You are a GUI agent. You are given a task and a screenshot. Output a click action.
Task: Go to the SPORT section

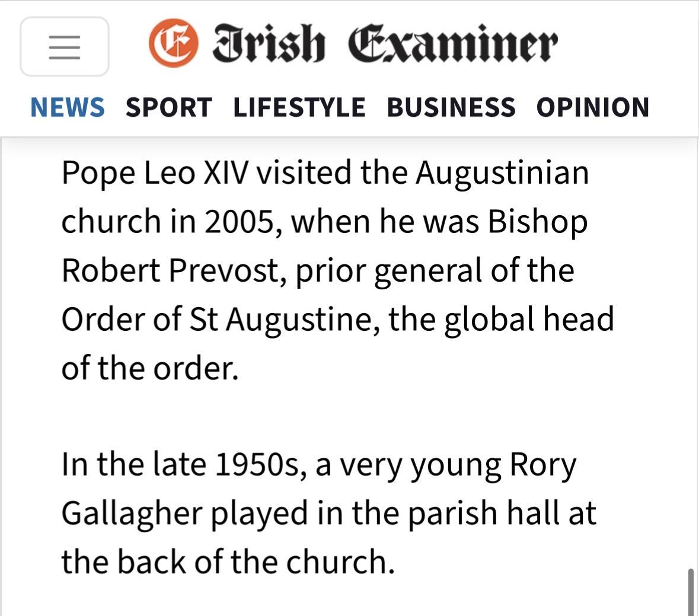tap(168, 108)
